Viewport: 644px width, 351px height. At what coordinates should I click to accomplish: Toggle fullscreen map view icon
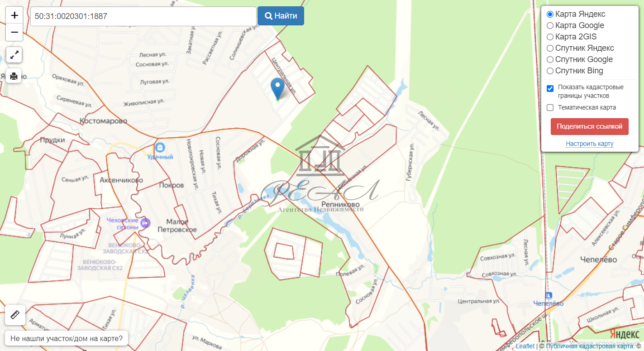14,55
